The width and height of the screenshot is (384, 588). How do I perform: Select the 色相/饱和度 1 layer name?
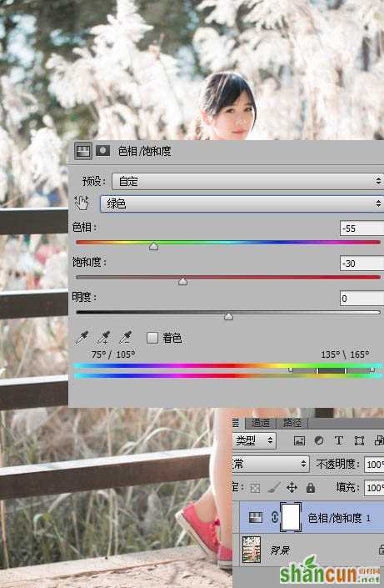coord(339,518)
